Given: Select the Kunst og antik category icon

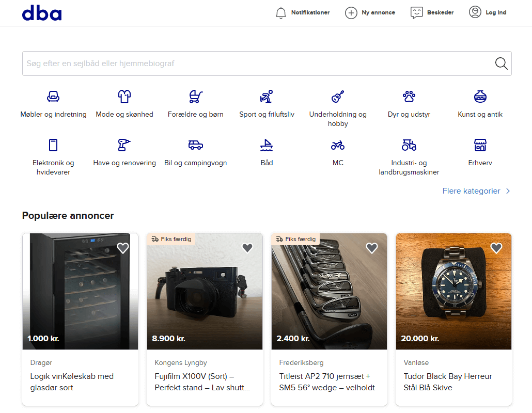Looking at the screenshot, I should tap(480, 103).
